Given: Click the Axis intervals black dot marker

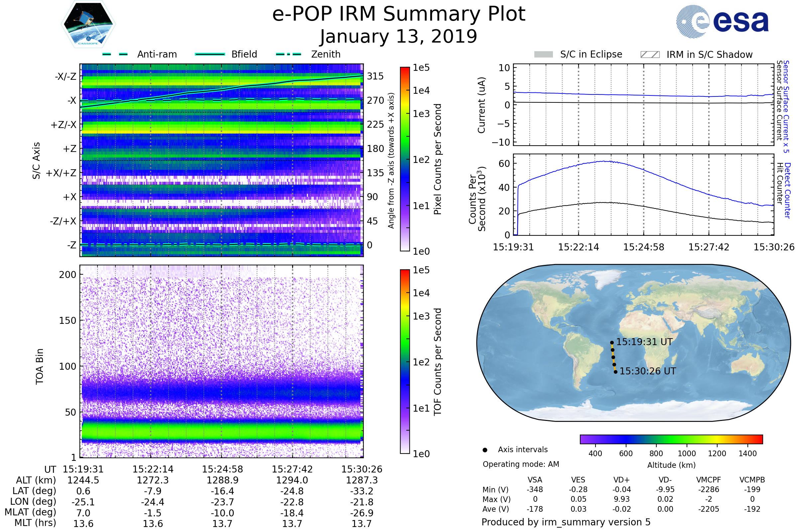Looking at the screenshot, I should [485, 450].
